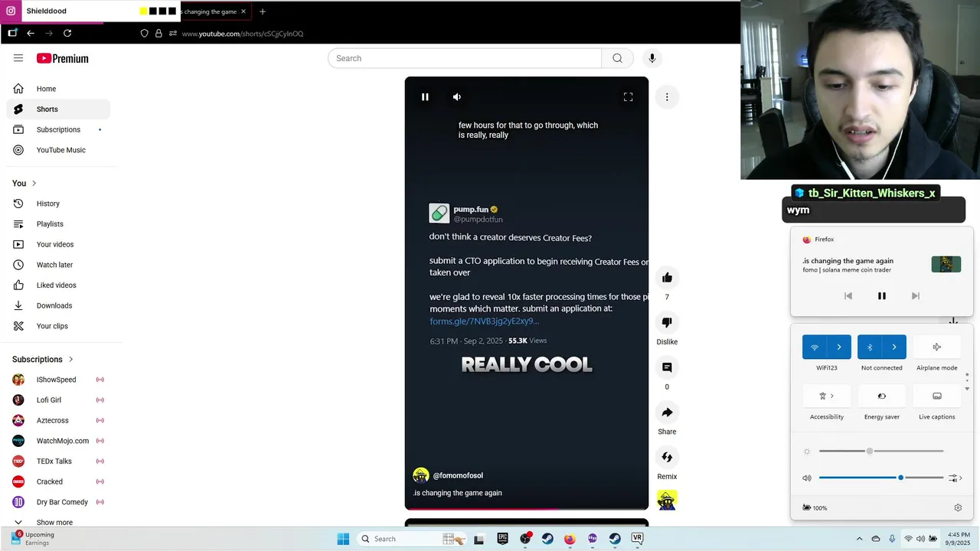
Task: Show more subscriptions
Action: (58, 522)
